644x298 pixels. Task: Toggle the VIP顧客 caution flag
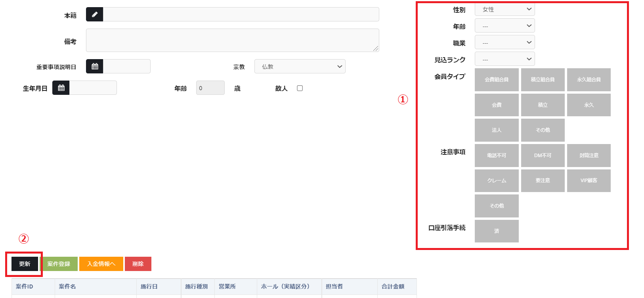point(589,181)
